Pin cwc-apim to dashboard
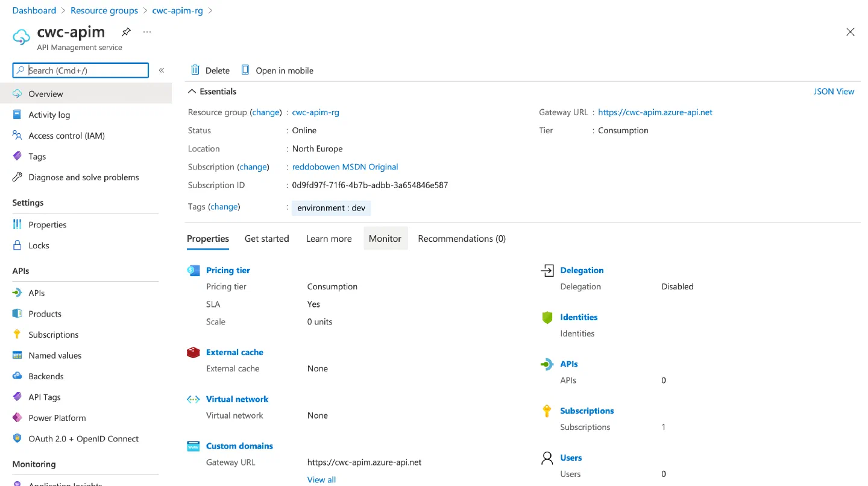The height and width of the screenshot is (486, 868). [x=126, y=32]
